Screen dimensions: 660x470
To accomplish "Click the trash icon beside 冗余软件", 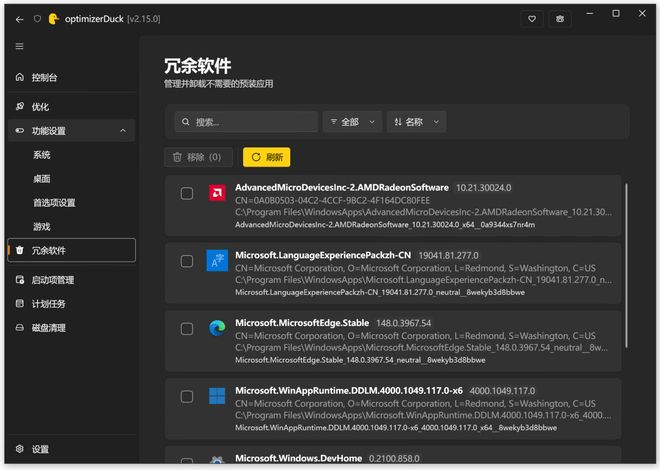I will point(19,250).
